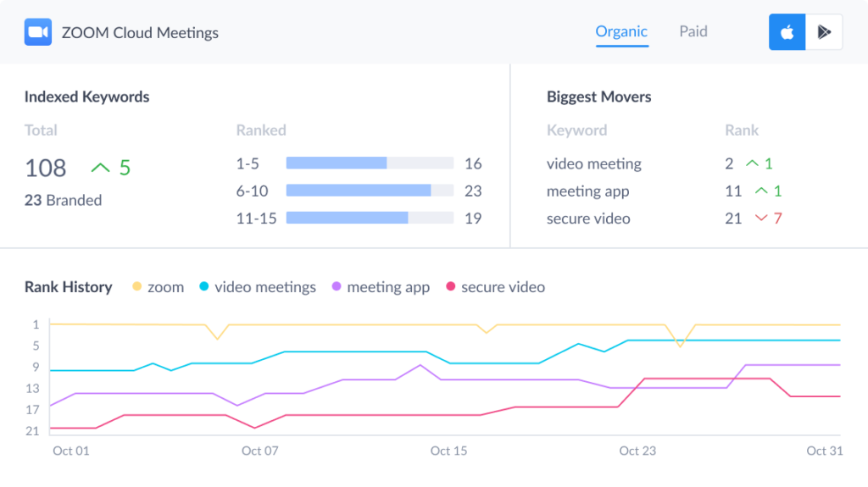The image size is (868, 487).
Task: Click the ZOOM Cloud Meetings title
Action: (140, 33)
